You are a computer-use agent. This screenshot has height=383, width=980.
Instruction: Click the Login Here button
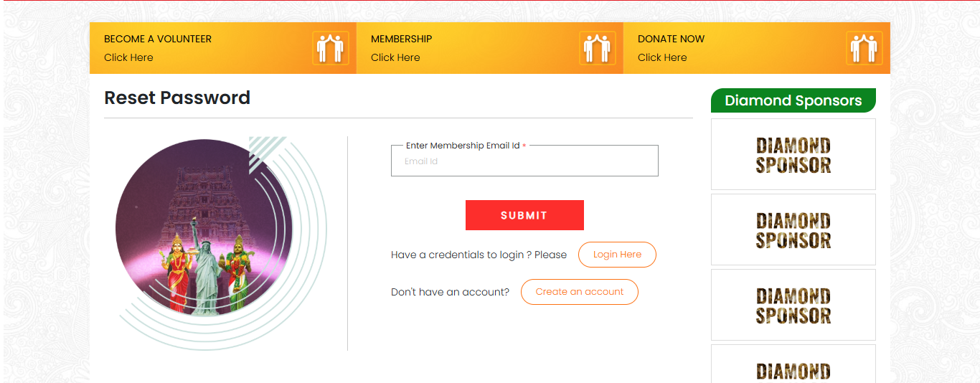tap(617, 255)
